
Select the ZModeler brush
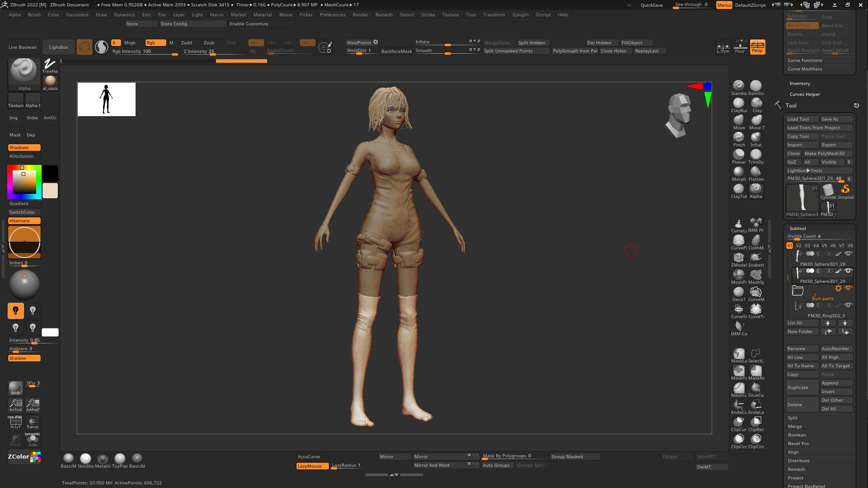tap(738, 258)
